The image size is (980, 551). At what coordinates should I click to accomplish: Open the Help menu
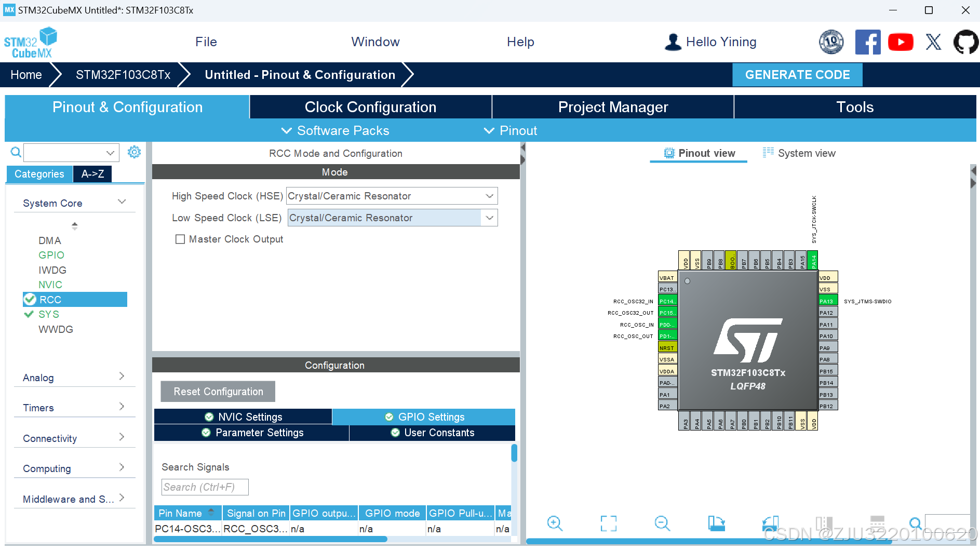pyautogui.click(x=520, y=42)
